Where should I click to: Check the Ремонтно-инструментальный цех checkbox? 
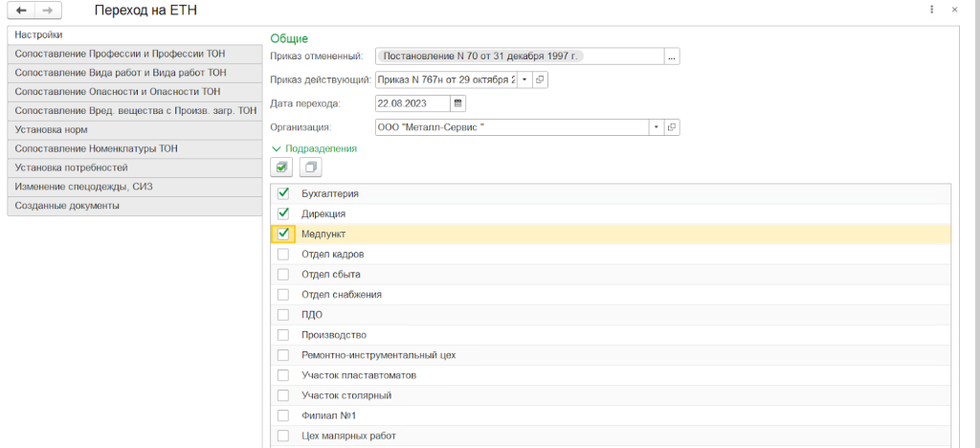click(283, 355)
